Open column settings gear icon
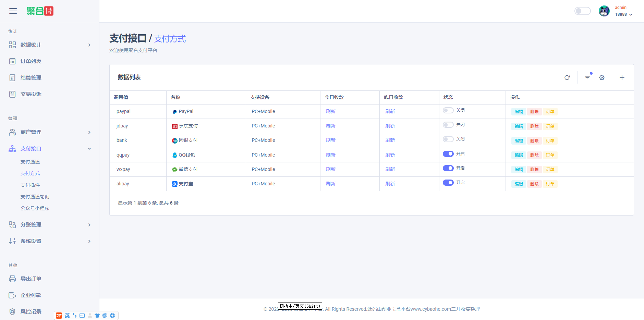The height and width of the screenshot is (320, 644). 602,78
